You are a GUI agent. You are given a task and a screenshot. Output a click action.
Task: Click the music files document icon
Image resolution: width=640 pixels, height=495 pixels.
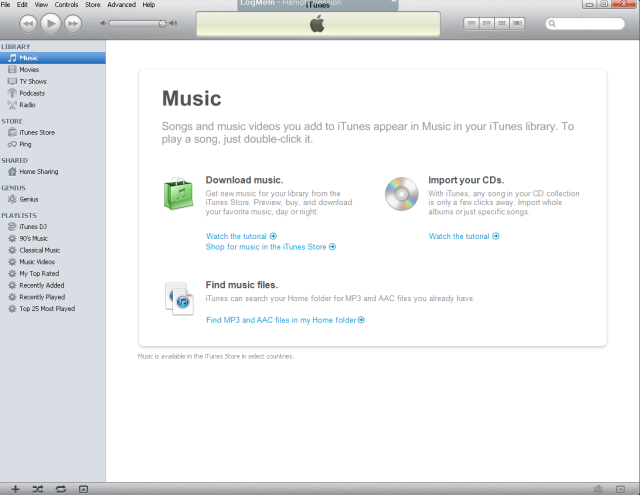click(x=179, y=299)
